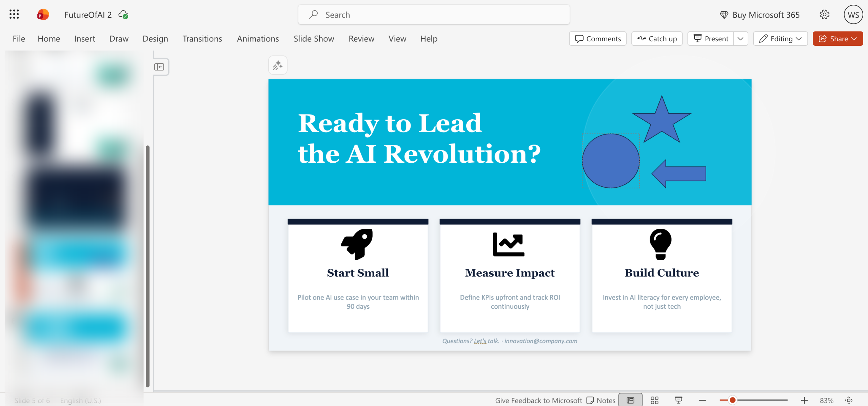Click the zoom out minus icon
Image resolution: width=868 pixels, height=406 pixels.
pos(703,400)
